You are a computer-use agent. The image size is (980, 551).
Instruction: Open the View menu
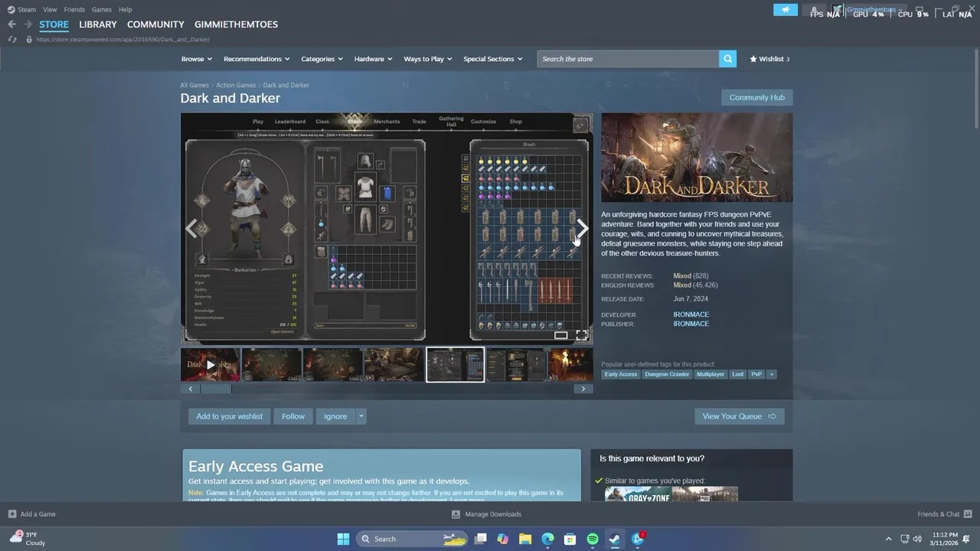(x=50, y=9)
